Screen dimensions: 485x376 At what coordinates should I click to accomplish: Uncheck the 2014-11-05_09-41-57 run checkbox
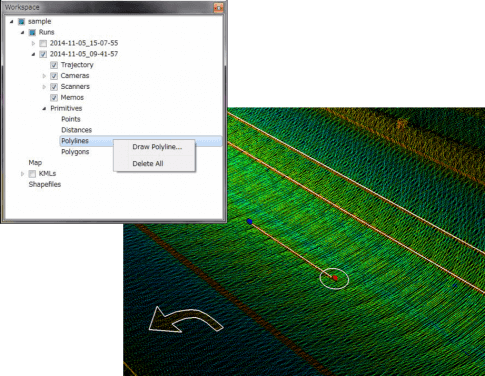pyautogui.click(x=43, y=54)
